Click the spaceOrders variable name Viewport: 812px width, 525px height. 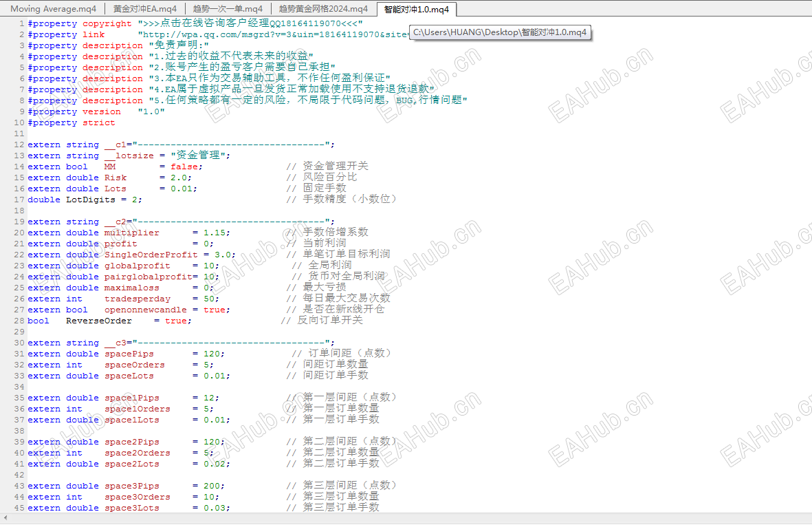point(135,365)
